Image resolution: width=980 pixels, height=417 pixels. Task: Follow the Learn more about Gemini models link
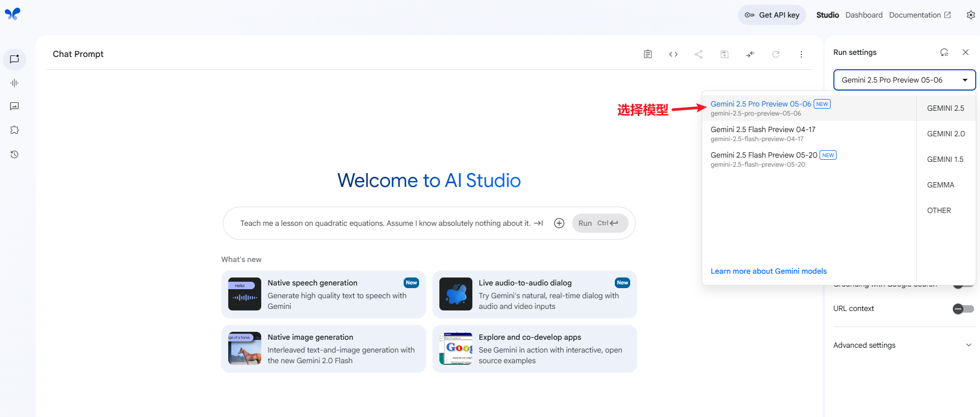coord(768,271)
